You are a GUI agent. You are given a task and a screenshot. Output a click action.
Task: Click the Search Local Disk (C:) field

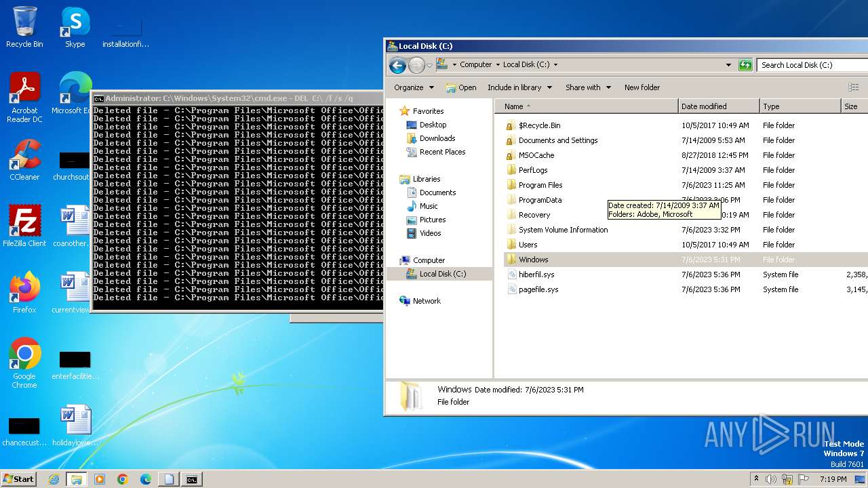812,65
